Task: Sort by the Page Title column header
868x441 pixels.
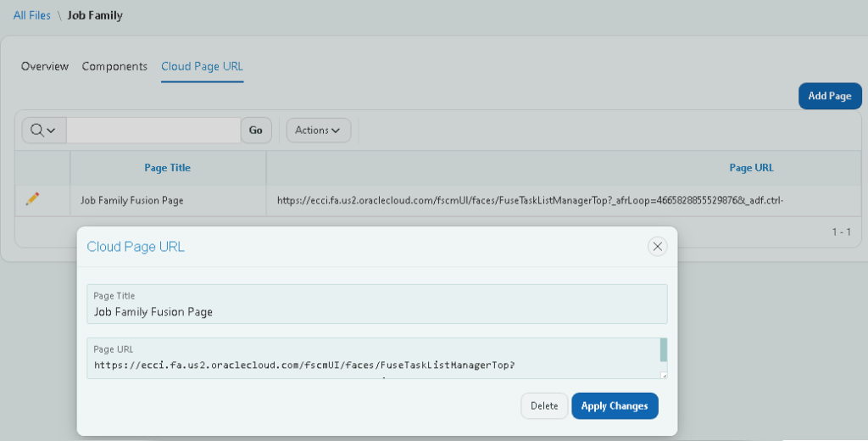Action: [167, 168]
